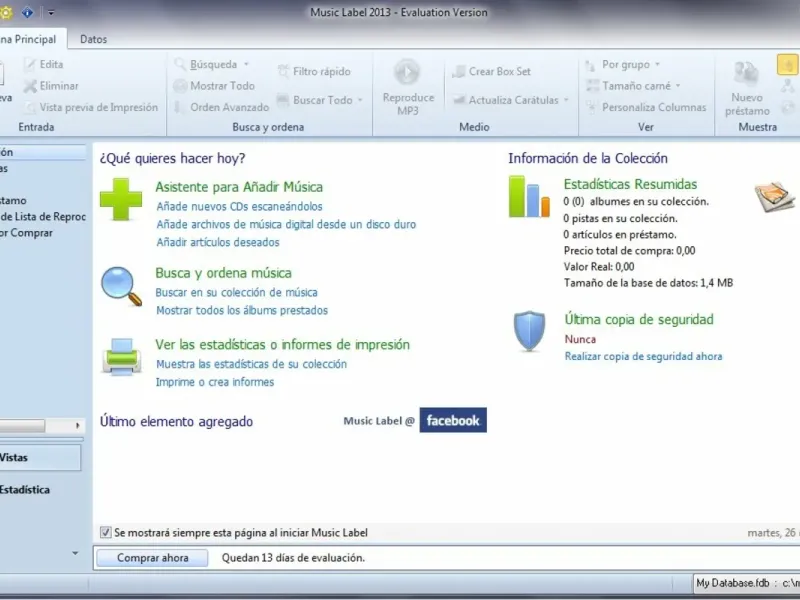The image size is (800, 600).
Task: Click the Edita pencil icon
Action: [x=30, y=64]
